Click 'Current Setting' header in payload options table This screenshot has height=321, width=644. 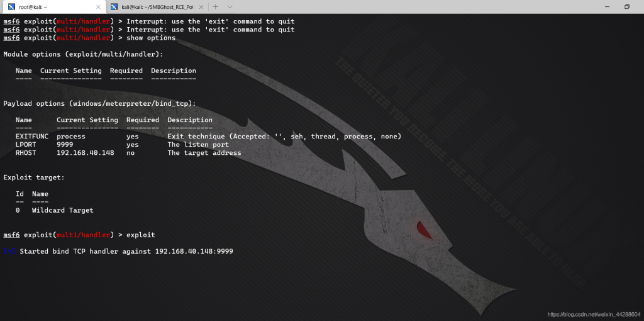[87, 120]
